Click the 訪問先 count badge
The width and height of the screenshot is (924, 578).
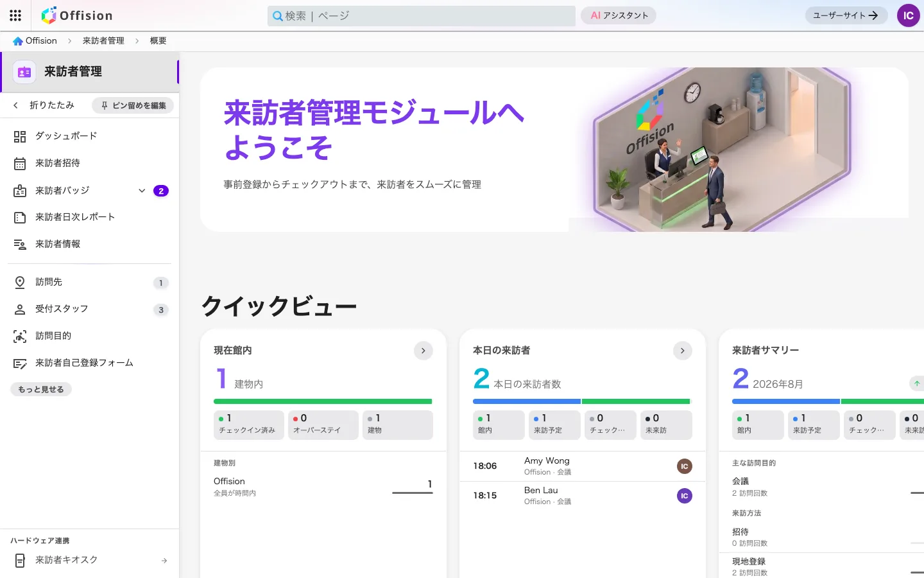161,283
